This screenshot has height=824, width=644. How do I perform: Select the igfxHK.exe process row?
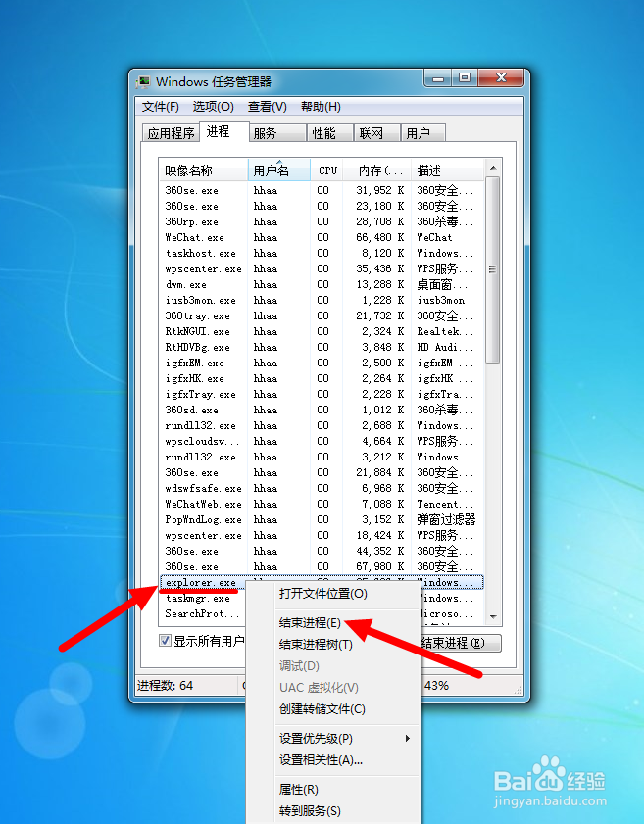(322, 378)
